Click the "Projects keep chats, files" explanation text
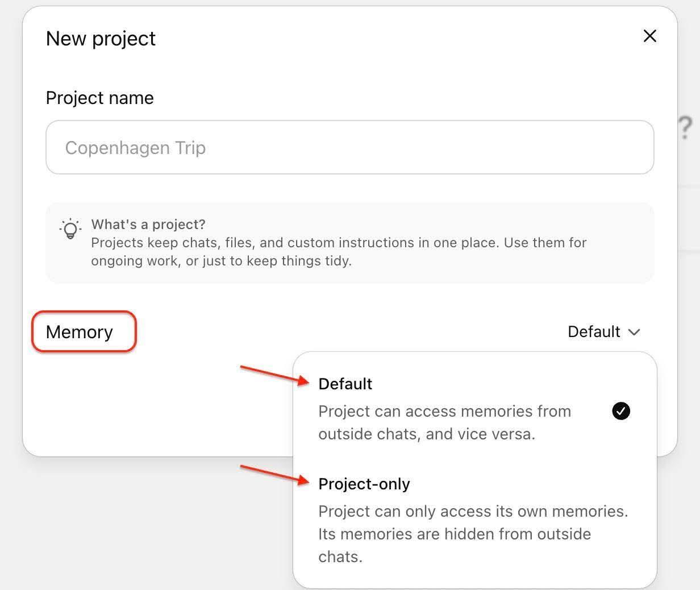This screenshot has width=700, height=590. [339, 243]
